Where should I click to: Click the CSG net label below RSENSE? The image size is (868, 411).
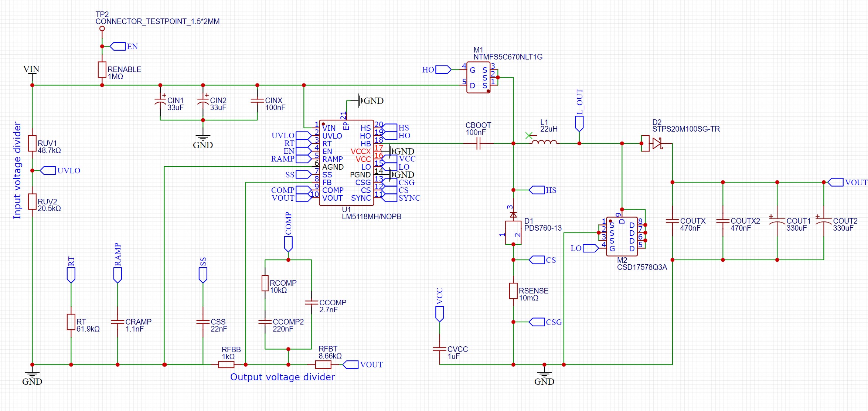545,322
